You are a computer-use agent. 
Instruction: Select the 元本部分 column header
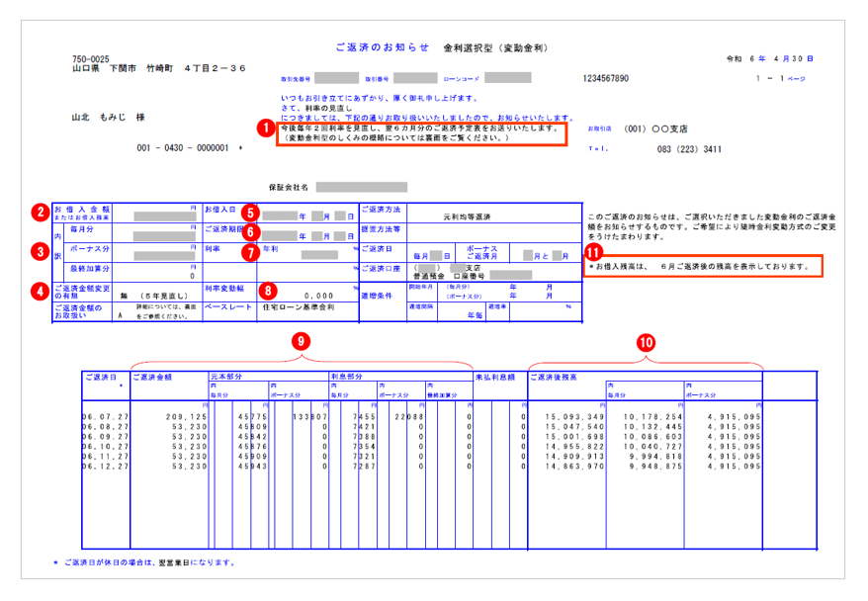point(226,377)
